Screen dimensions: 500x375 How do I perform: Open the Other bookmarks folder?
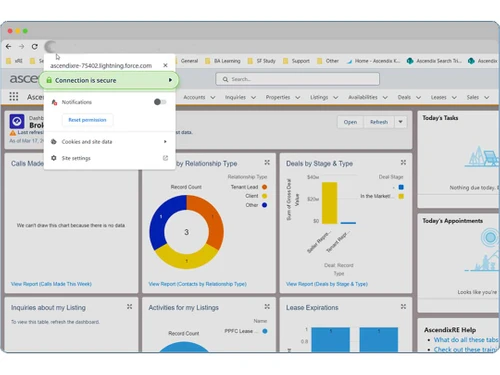[x=328, y=61]
